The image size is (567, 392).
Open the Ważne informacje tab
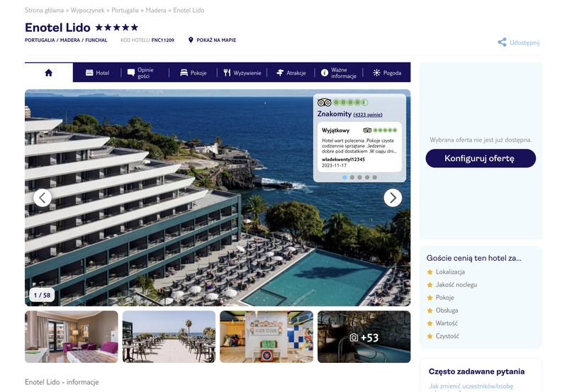pos(339,73)
